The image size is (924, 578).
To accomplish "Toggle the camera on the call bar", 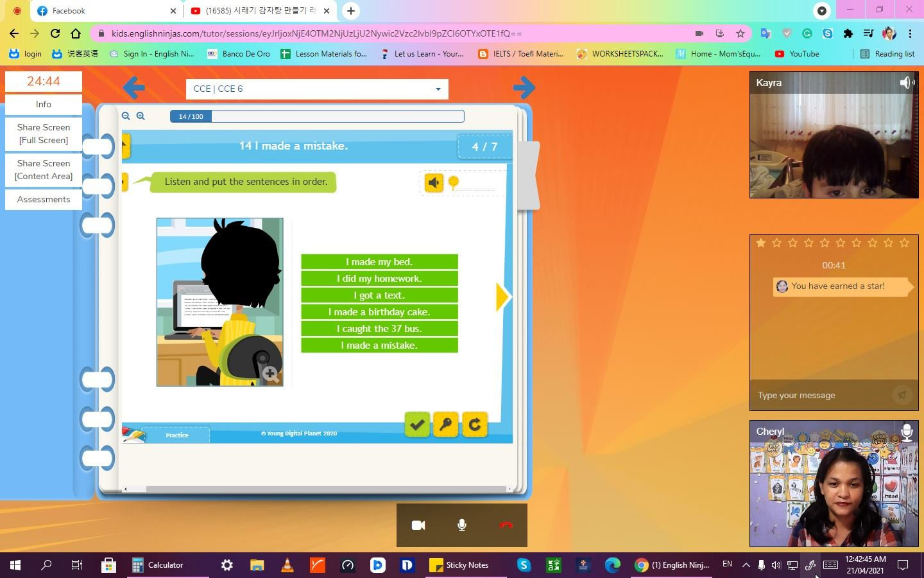I will tap(418, 525).
